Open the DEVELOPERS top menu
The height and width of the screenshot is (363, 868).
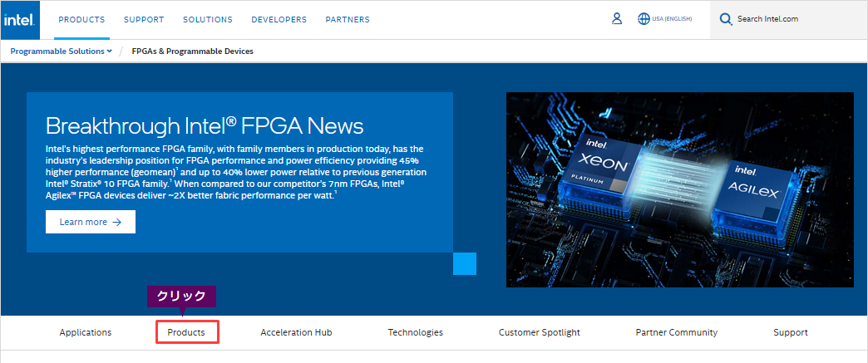[x=279, y=19]
